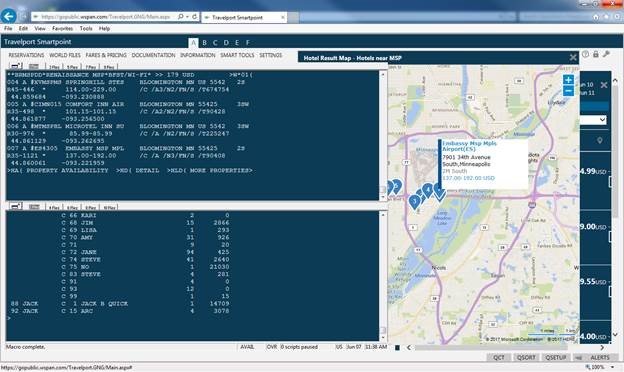Click the QSETUP button

coord(556,357)
